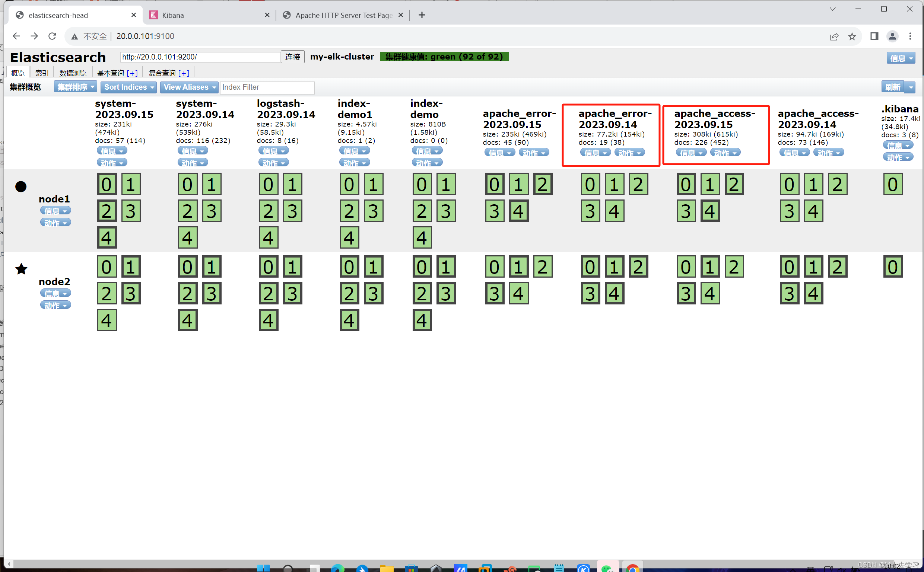Click the horizontal scrollbar left arrow
924x572 pixels.
coord(8,563)
